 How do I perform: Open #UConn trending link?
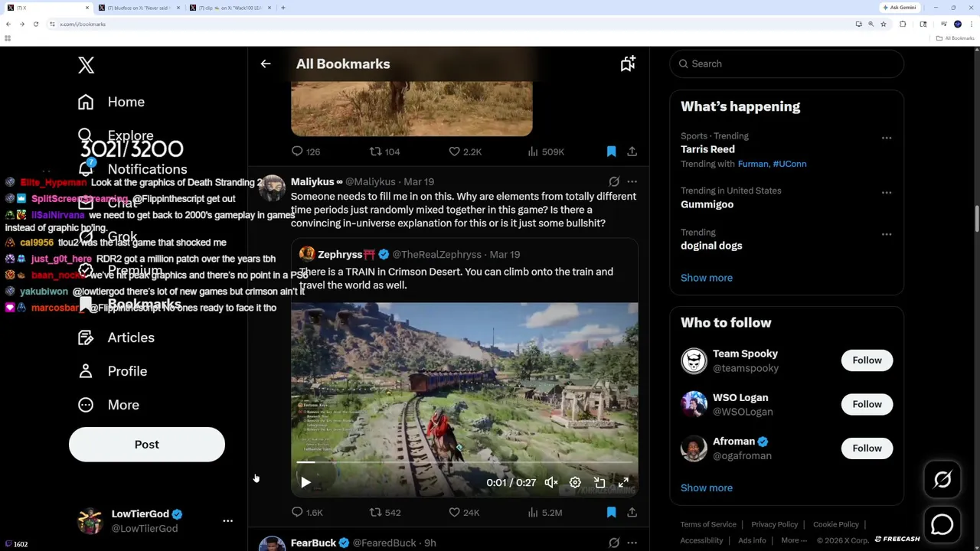coord(789,164)
